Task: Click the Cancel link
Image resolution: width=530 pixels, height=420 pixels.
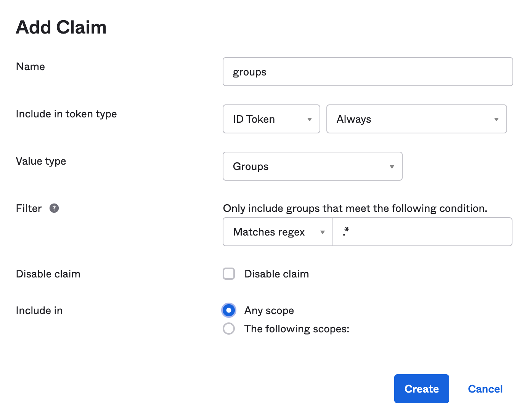Action: click(485, 389)
